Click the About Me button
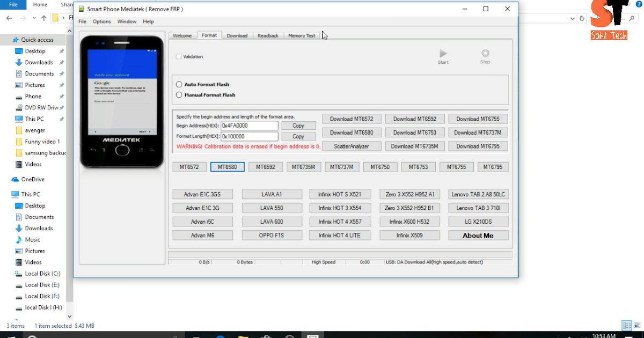 478,236
